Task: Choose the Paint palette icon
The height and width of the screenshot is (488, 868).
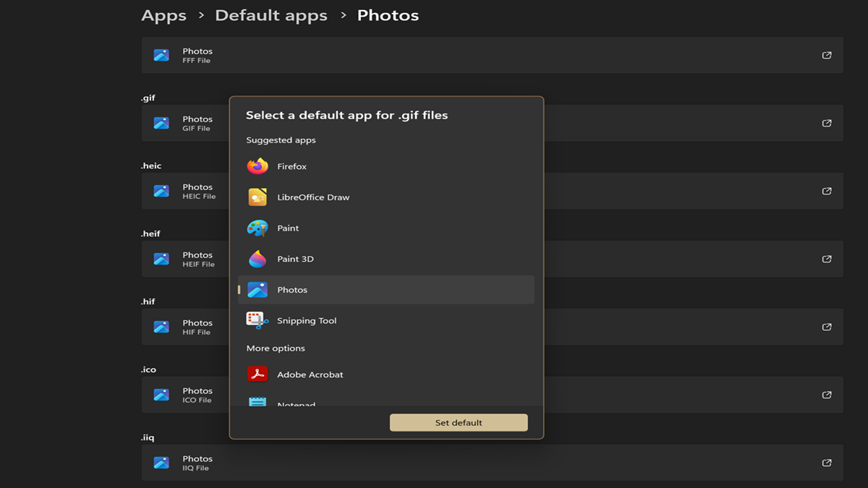Action: click(258, 228)
